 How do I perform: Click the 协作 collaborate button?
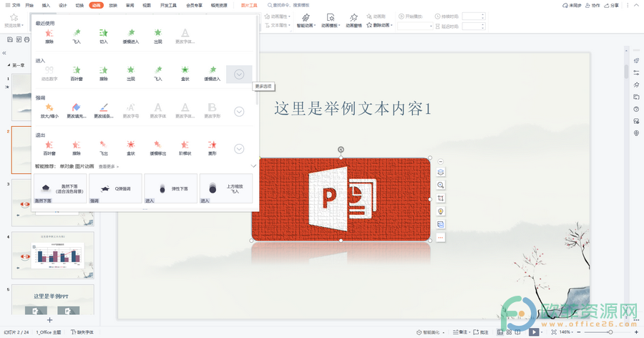tap(592, 5)
